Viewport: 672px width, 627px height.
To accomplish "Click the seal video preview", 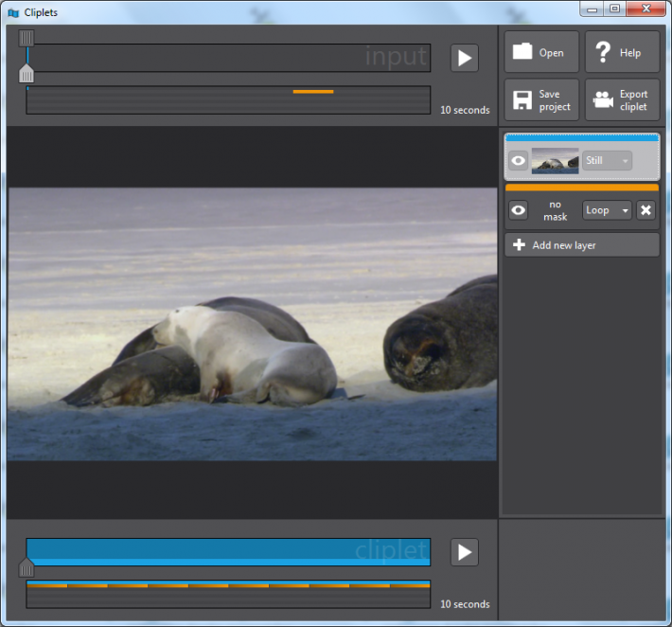I will coord(252,324).
